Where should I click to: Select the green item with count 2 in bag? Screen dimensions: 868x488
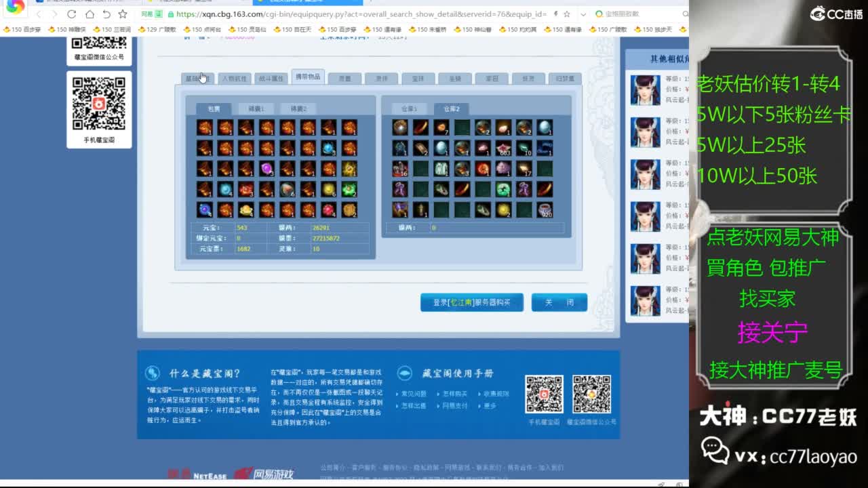click(x=349, y=189)
